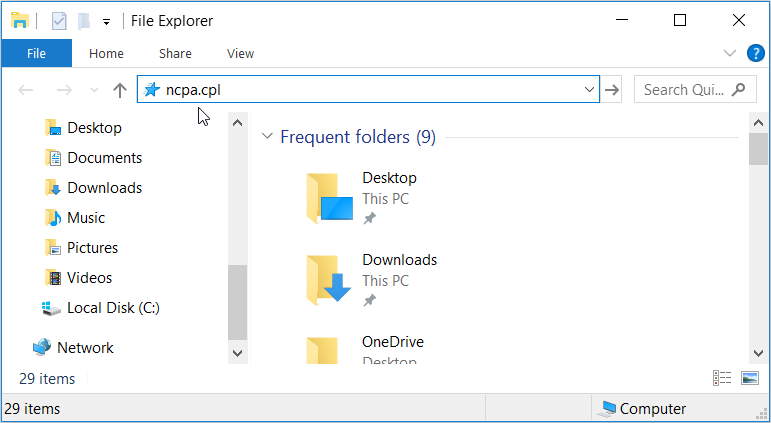The image size is (771, 423).
Task: Click the search magnifier icon
Action: [739, 90]
